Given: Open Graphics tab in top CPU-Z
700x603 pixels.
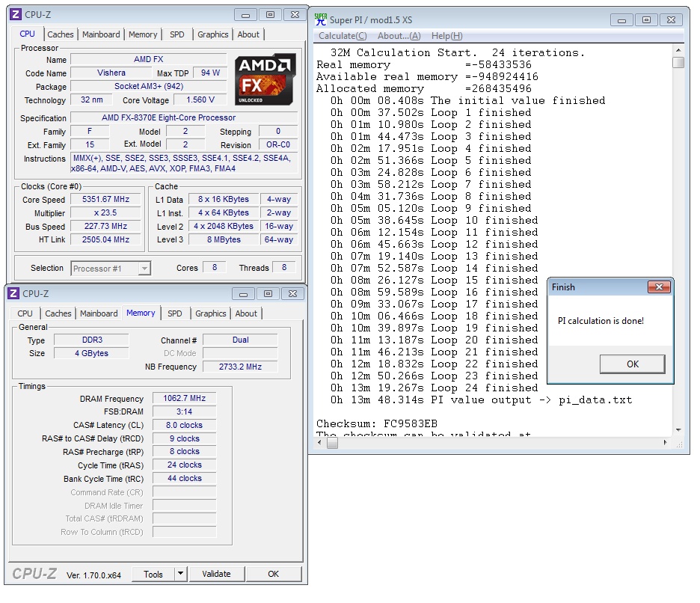Looking at the screenshot, I should click(x=213, y=34).
